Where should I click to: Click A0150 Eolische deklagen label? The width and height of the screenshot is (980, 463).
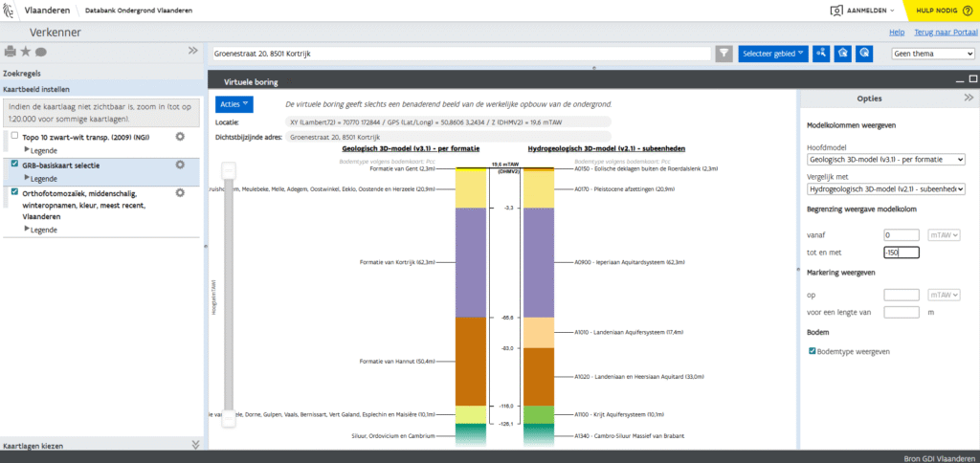coord(646,168)
